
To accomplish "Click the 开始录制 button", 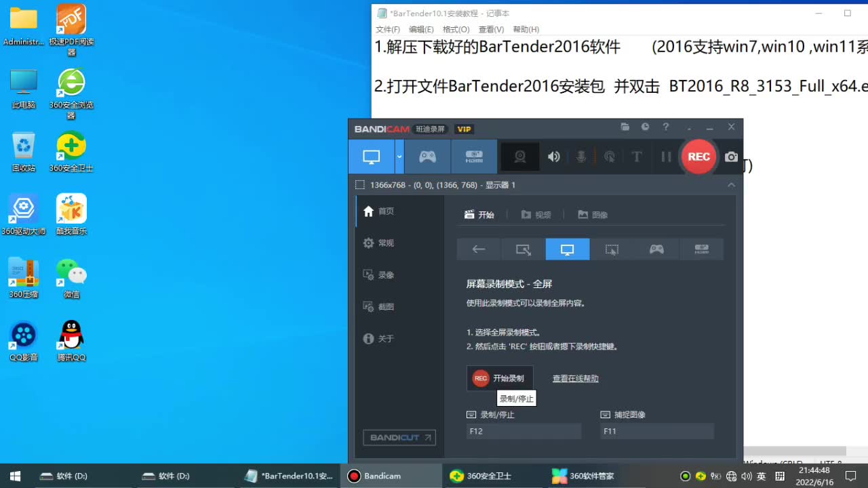I will click(500, 378).
